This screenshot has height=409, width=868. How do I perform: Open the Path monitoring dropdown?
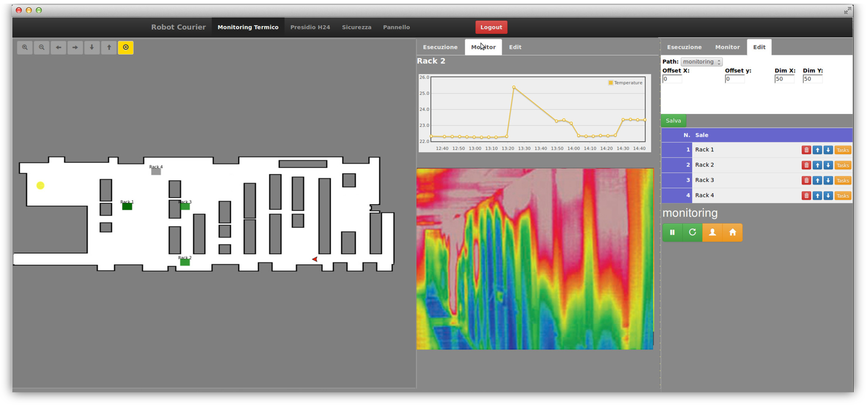tap(701, 62)
